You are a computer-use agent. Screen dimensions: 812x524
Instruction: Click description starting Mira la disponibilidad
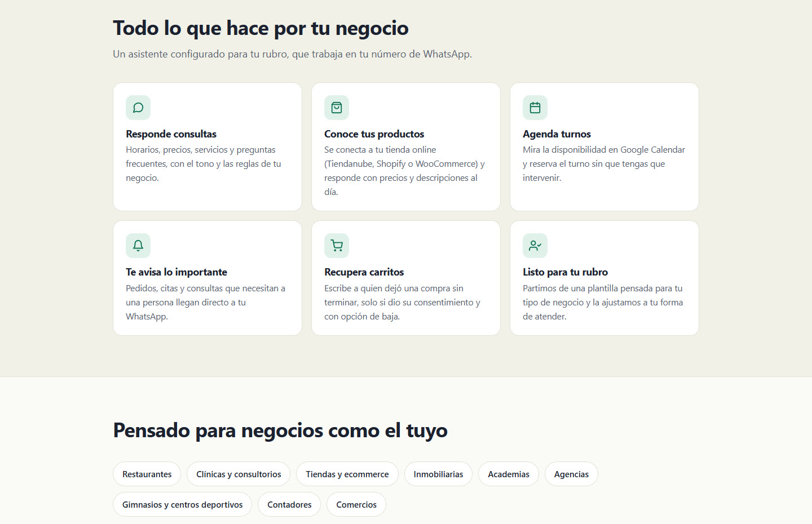604,164
